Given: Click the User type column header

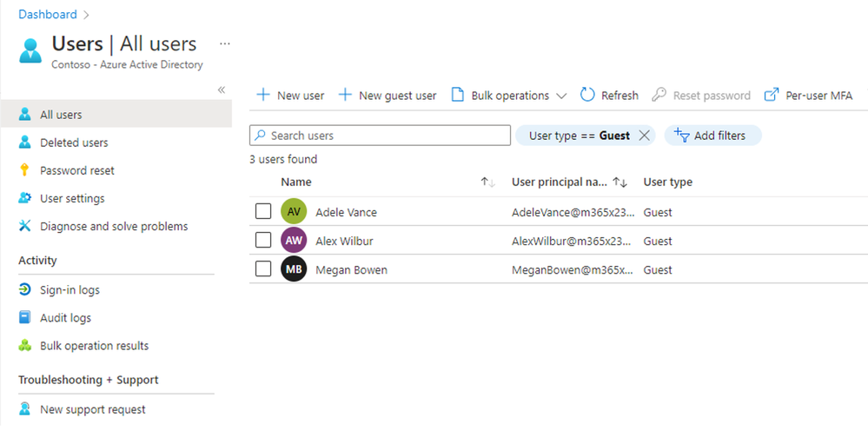Looking at the screenshot, I should pos(667,182).
